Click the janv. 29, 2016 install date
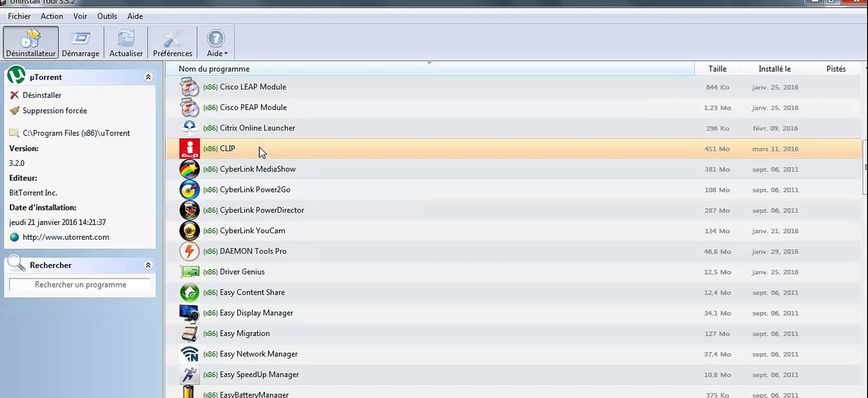Screen dimensions: 868x398 click(775, 252)
